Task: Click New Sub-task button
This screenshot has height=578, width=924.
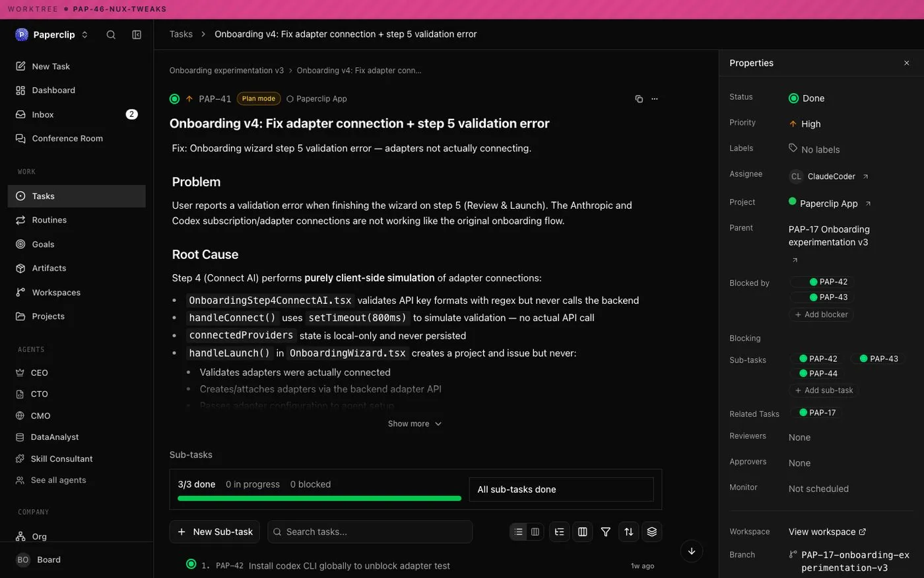Action: (x=214, y=532)
